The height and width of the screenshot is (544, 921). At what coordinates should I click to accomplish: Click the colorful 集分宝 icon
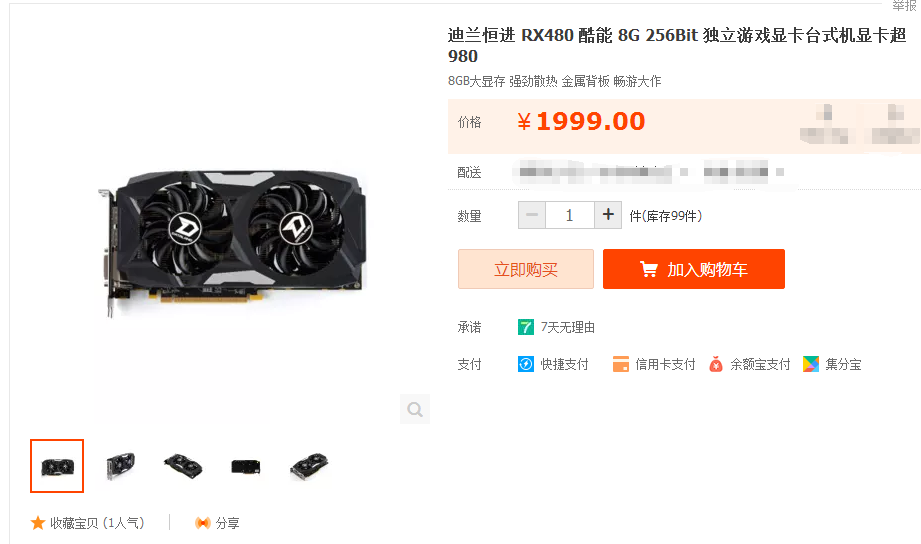(x=811, y=364)
